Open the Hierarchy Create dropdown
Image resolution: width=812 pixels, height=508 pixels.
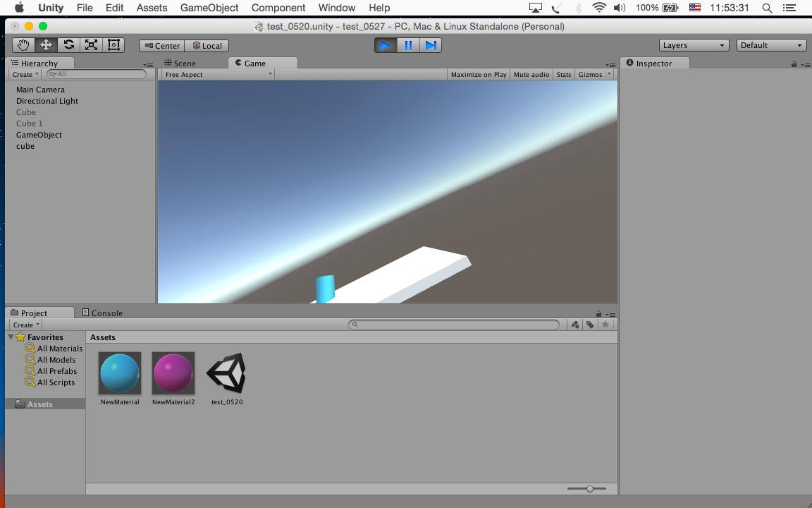[x=25, y=75]
